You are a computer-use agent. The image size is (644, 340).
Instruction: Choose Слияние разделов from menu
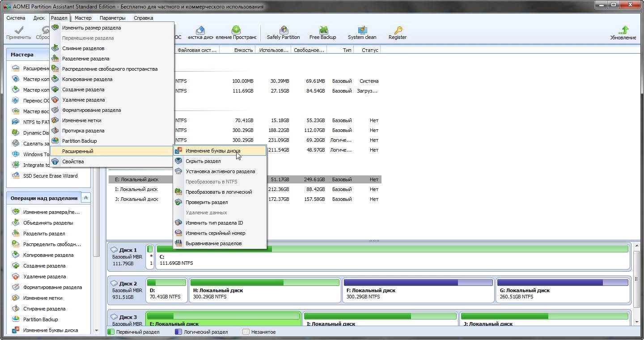(x=112, y=48)
